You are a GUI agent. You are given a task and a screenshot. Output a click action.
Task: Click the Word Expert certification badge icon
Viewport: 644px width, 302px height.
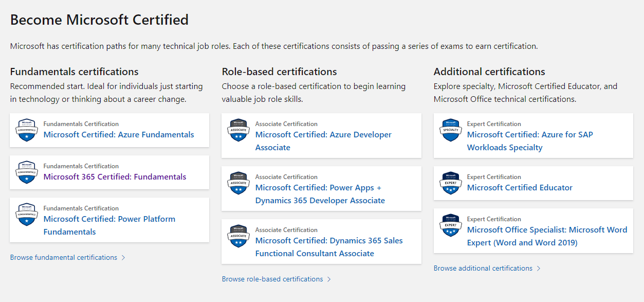pyautogui.click(x=450, y=225)
